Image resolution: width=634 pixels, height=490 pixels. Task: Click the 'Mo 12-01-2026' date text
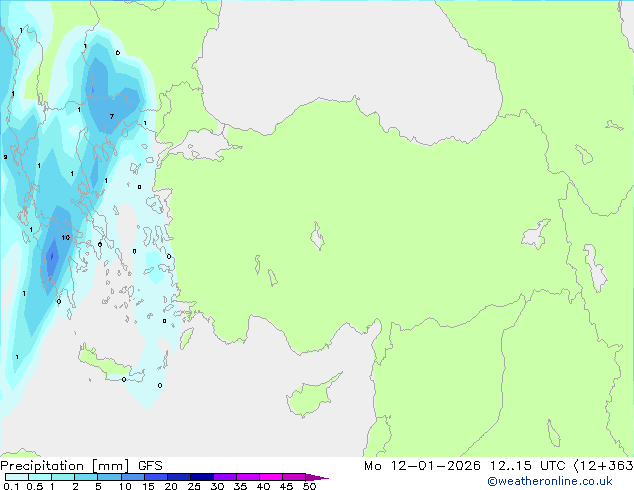pos(423,466)
